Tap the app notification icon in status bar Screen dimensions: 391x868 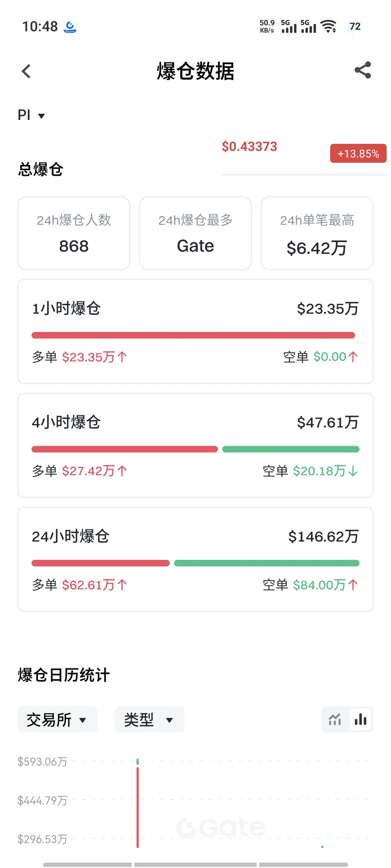pos(70,27)
